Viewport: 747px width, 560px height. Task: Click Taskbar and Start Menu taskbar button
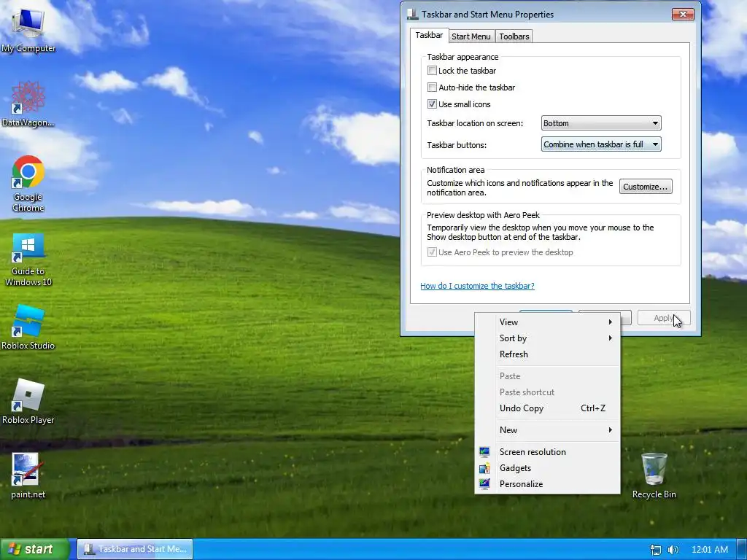[x=135, y=549]
